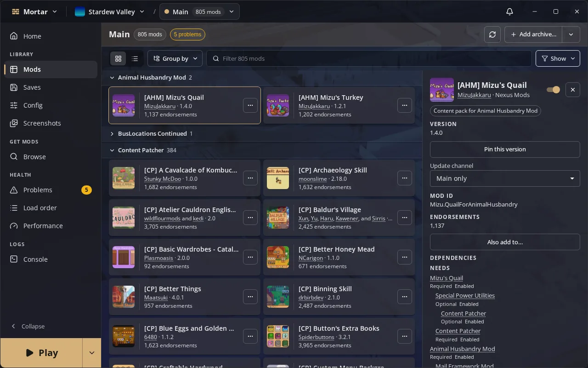This screenshot has width=588, height=368.
Task: Open options for Basic Wardrobes mod
Action: [250, 257]
